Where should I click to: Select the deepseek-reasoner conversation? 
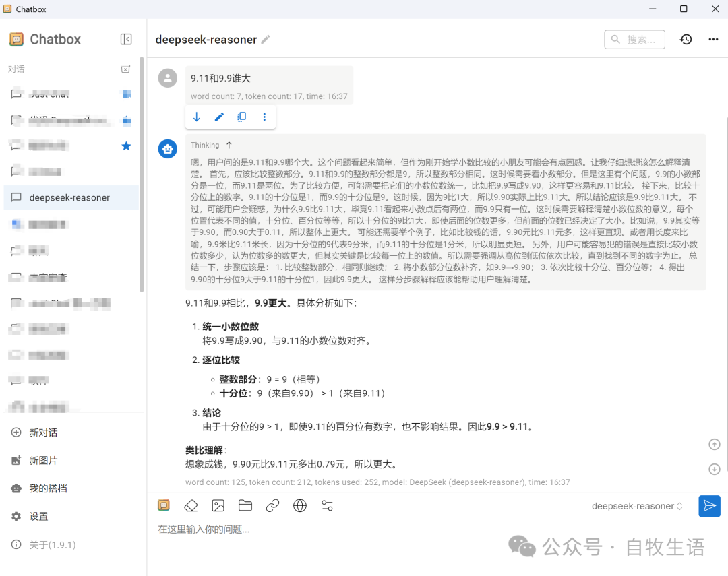71,197
